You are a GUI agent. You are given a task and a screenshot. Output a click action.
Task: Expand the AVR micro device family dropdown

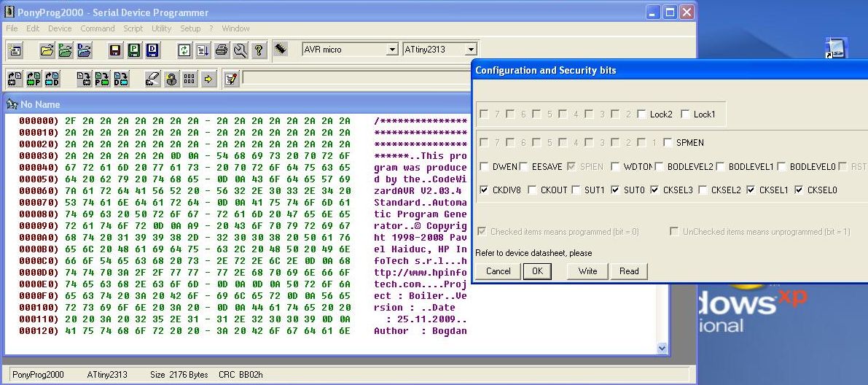[392, 50]
